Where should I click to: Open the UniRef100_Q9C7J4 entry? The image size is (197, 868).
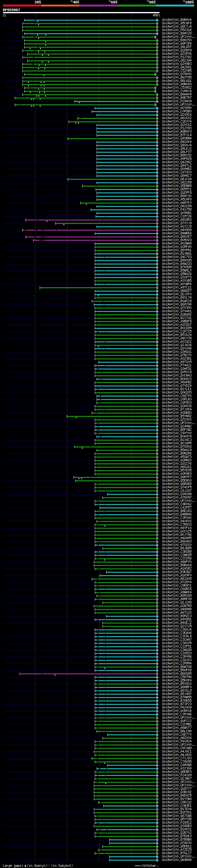pyautogui.click(x=177, y=26)
